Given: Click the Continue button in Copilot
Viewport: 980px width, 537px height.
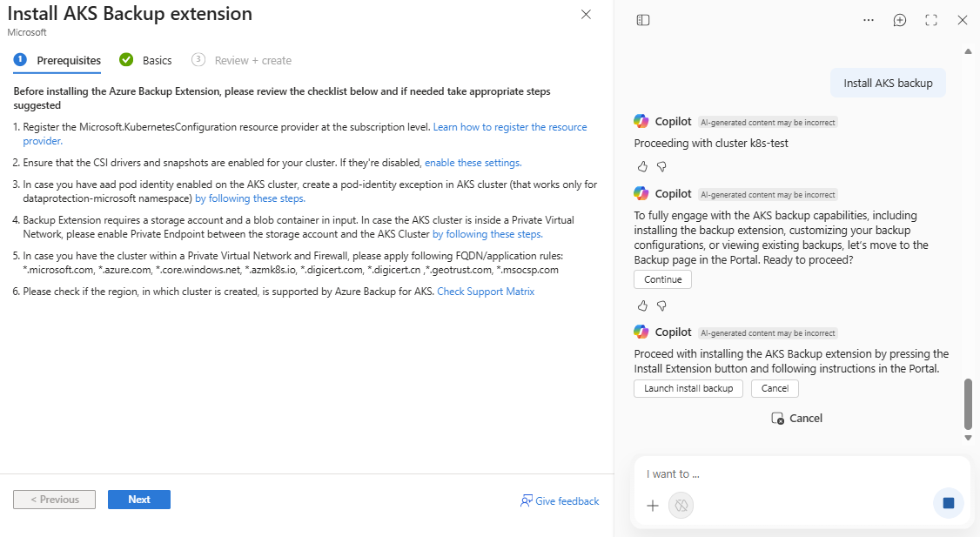Looking at the screenshot, I should (x=662, y=279).
